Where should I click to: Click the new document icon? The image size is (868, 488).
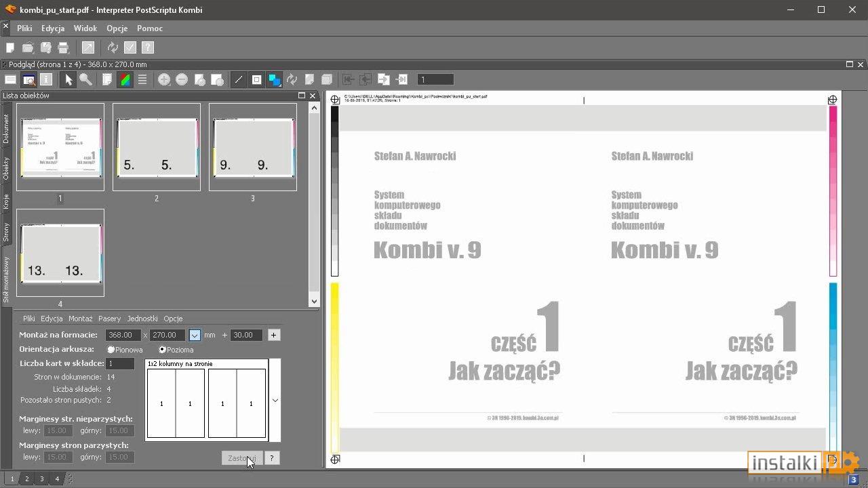(10, 47)
